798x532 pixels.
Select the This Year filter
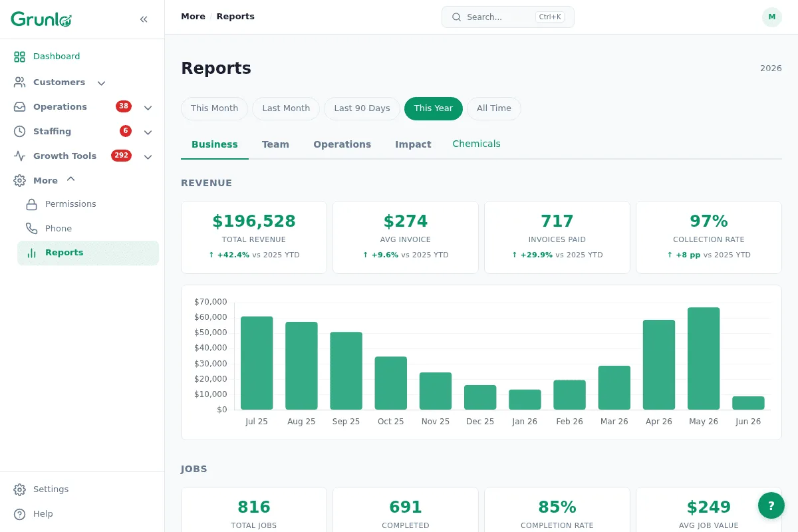[434, 108]
